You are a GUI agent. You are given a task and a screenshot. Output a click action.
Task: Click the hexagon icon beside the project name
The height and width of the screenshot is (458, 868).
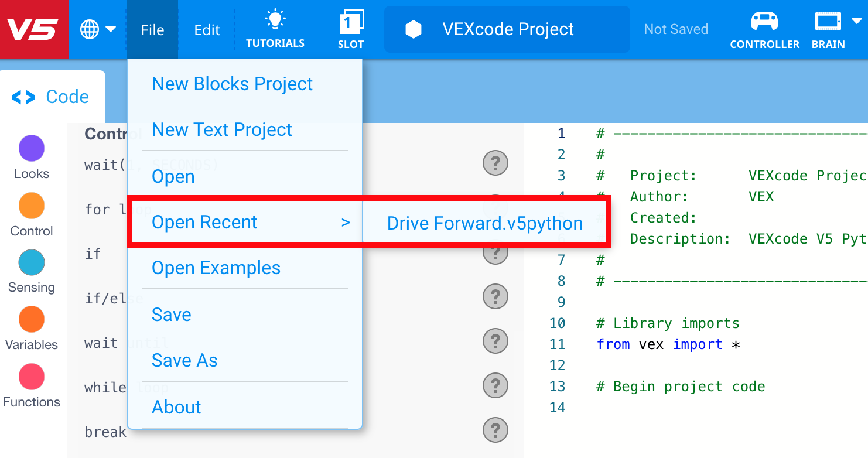pos(414,29)
